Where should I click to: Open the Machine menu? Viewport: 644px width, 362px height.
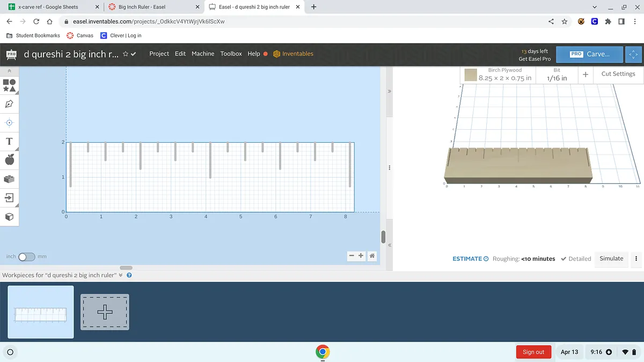[203, 54]
